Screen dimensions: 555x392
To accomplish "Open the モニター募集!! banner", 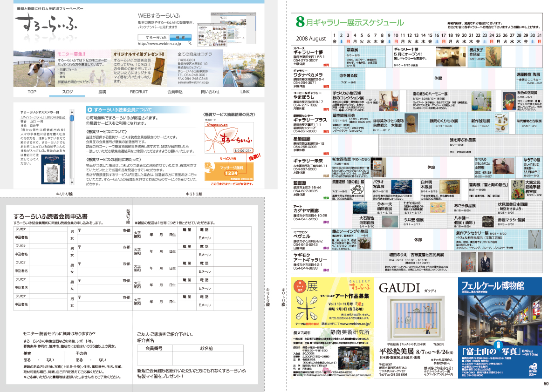I will pos(82,68).
